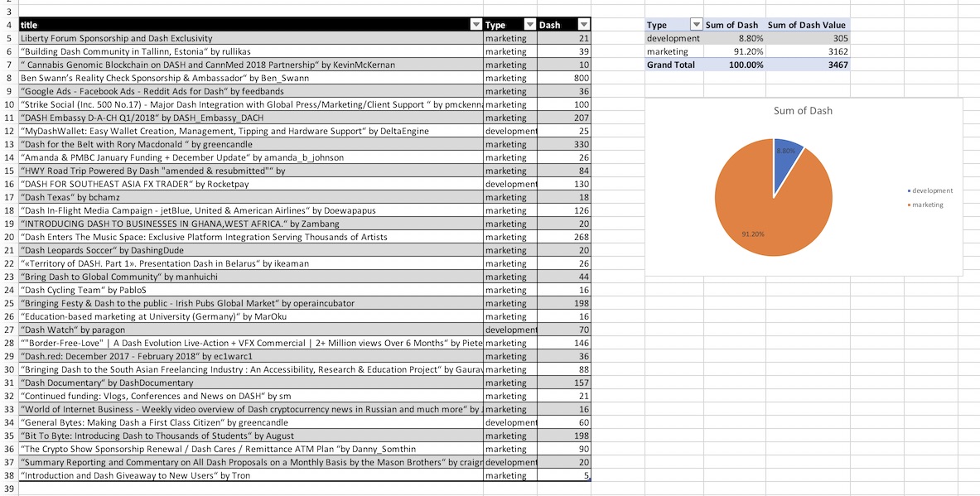
Task: Select the Dash value 207 cell
Action: coord(564,118)
